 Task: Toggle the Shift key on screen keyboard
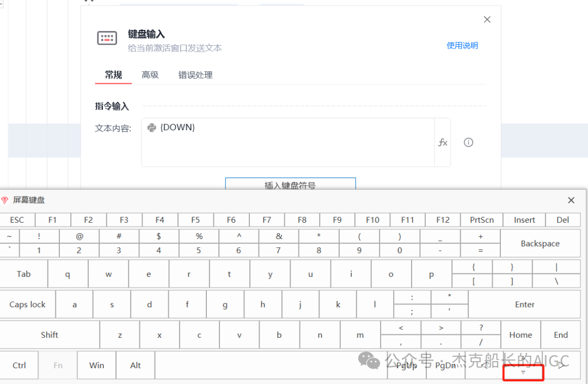[50, 334]
